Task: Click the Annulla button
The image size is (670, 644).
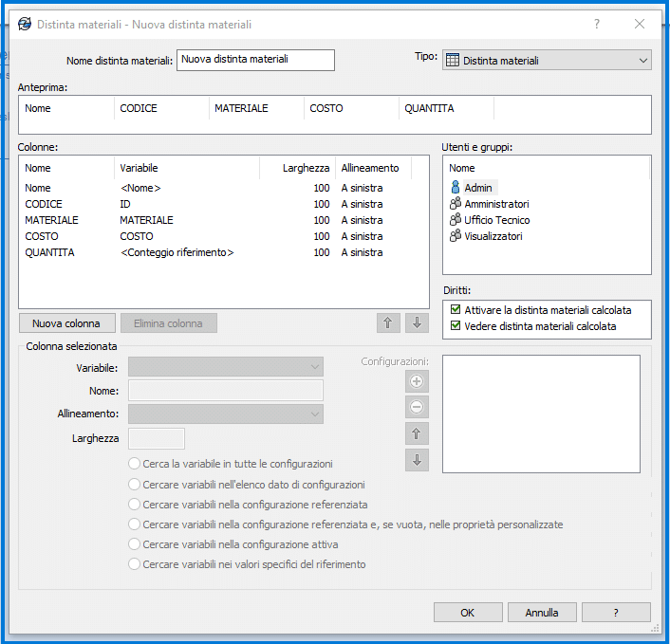Action: point(542,613)
